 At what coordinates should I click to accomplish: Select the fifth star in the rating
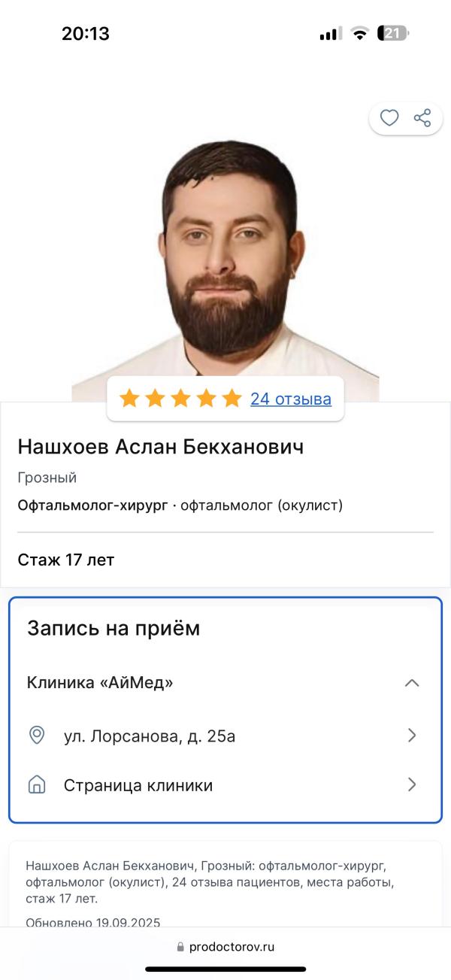click(230, 399)
